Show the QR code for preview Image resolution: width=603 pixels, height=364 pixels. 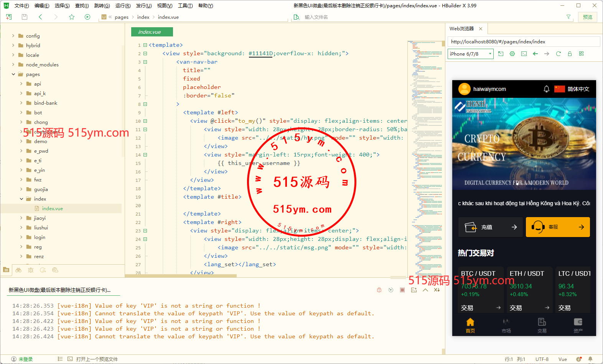tap(581, 54)
